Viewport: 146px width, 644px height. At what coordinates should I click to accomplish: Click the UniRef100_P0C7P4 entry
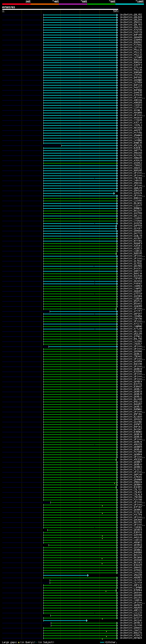tap(131, 515)
